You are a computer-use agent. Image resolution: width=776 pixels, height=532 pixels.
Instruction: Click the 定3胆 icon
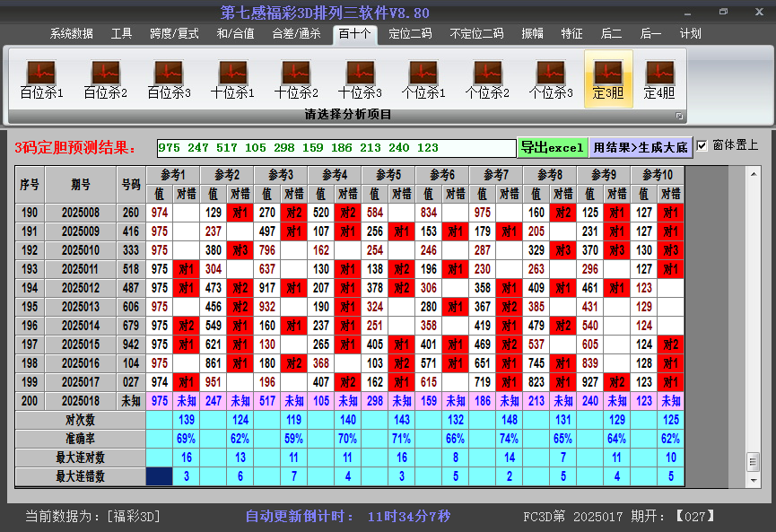608,79
